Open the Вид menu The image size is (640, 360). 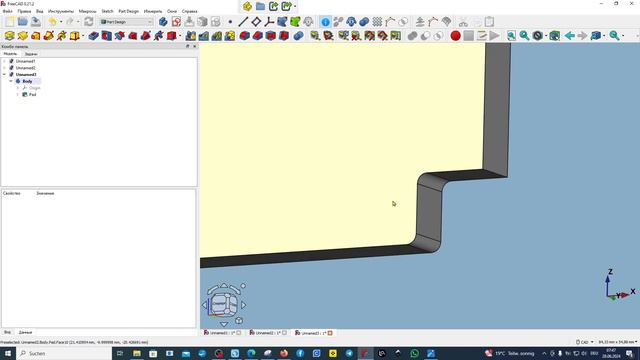point(40,11)
